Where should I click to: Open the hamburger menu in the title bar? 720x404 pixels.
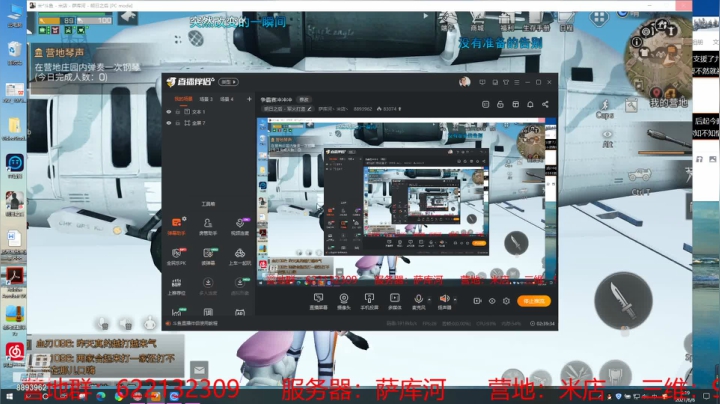tap(517, 83)
